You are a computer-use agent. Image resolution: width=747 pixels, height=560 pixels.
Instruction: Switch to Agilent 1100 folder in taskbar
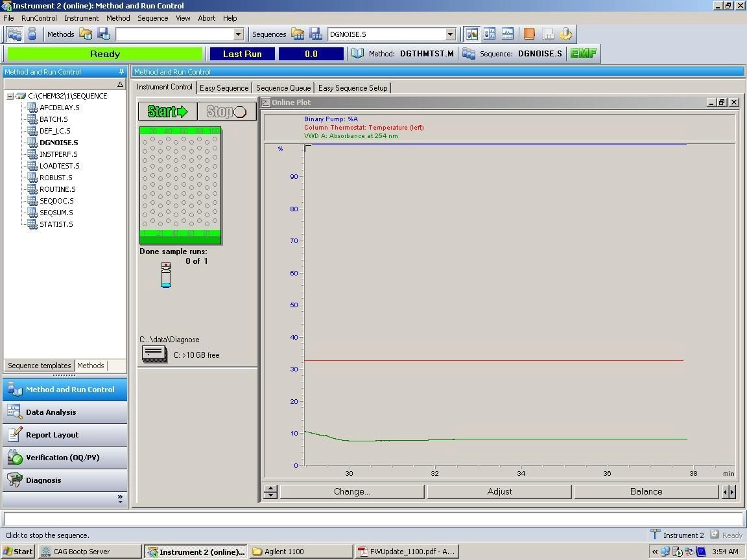302,552
